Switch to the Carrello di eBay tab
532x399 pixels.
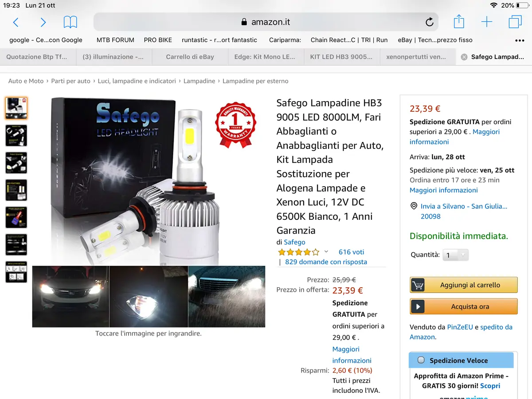(190, 57)
